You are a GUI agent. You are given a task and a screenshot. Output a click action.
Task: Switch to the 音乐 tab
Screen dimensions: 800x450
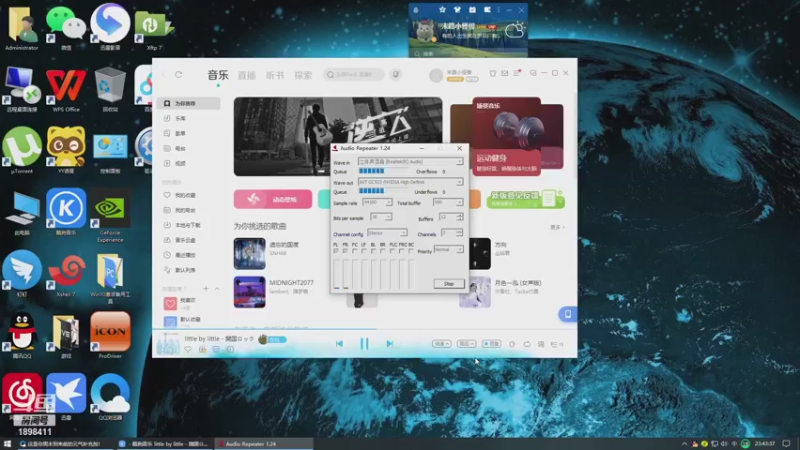(218, 75)
